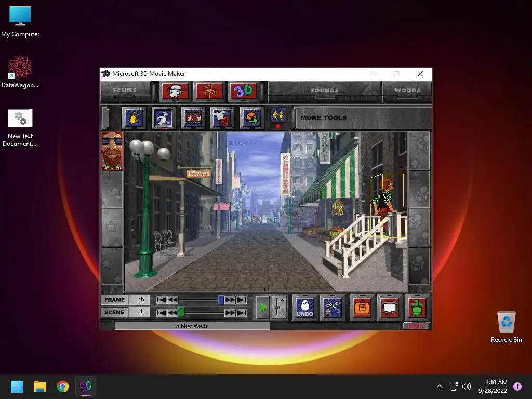The height and width of the screenshot is (399, 532).
Task: Show hidden system tray icons
Action: pos(440,387)
